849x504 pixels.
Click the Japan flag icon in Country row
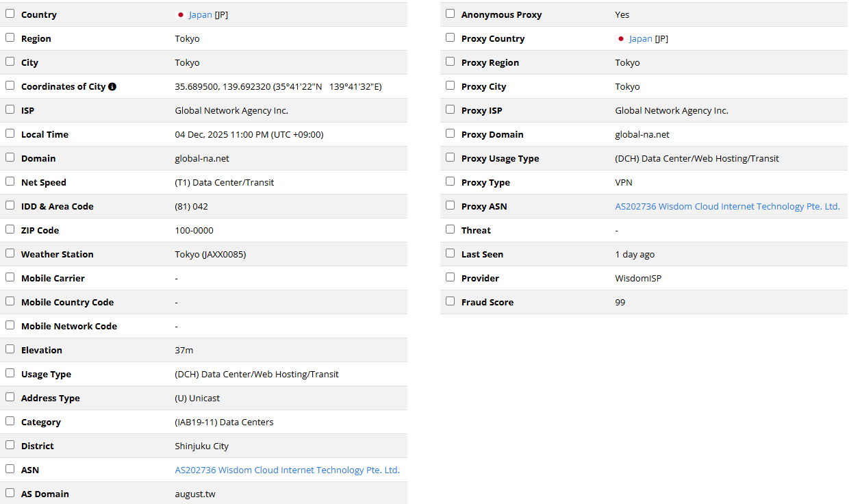pos(181,14)
